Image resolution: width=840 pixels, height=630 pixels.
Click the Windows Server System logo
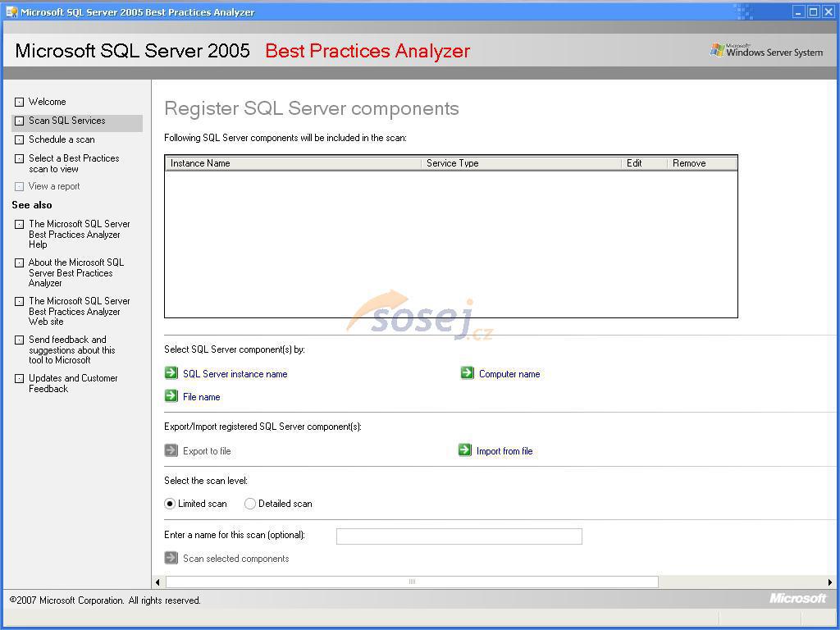(x=766, y=50)
